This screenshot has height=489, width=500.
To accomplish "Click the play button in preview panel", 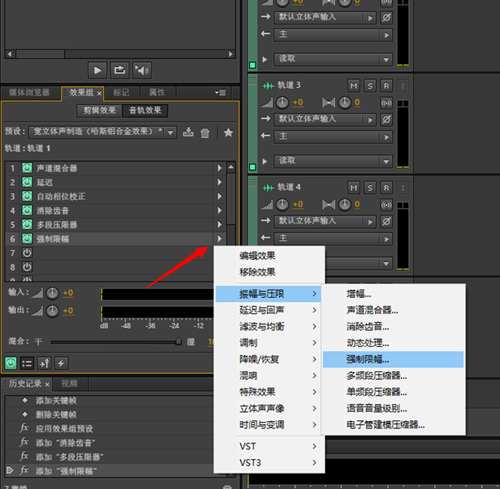I will click(x=97, y=70).
